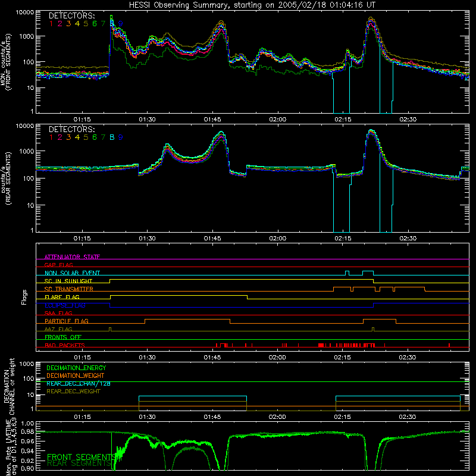Image resolution: width=476 pixels, height=476 pixels.
Task: Click the rear segments counts/s axis title
Action: pos(5,178)
